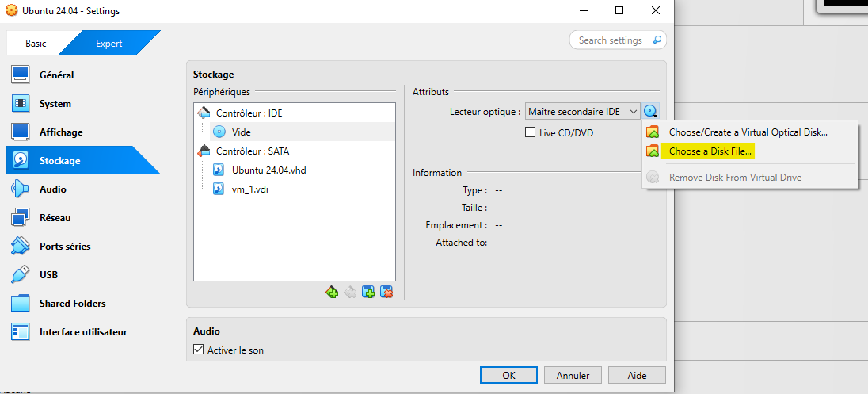This screenshot has width=868, height=394.
Task: Click the add attachment icon below device list
Action: pos(368,292)
